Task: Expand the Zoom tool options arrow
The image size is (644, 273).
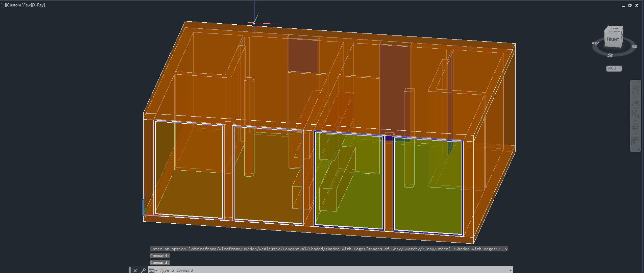Action: (636, 120)
